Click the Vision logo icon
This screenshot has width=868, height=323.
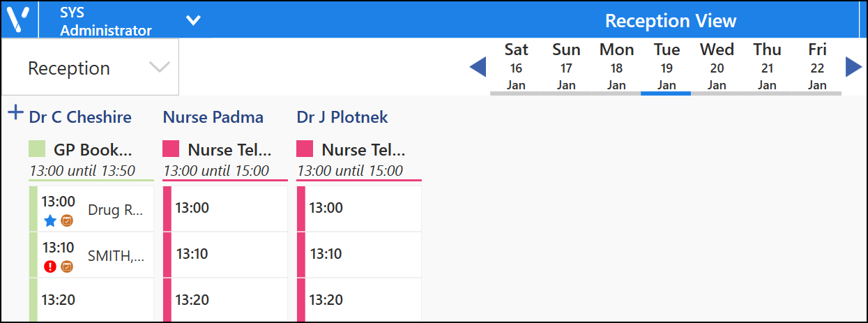19,20
